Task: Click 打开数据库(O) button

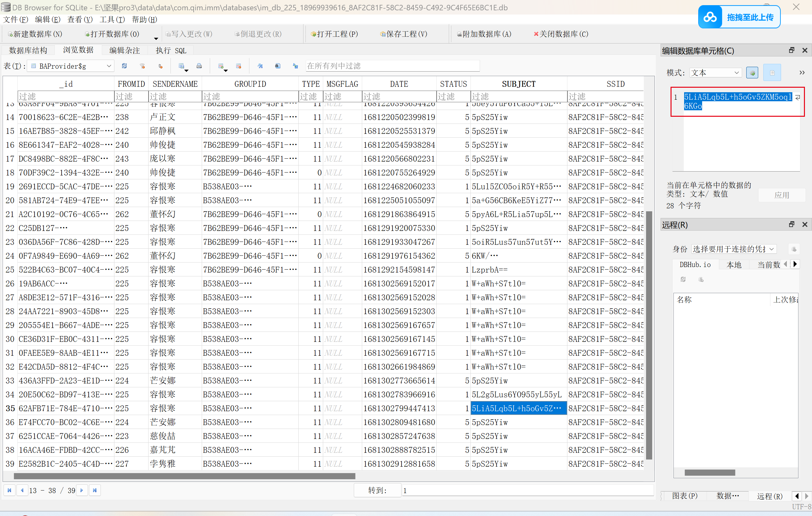Action: (x=111, y=34)
